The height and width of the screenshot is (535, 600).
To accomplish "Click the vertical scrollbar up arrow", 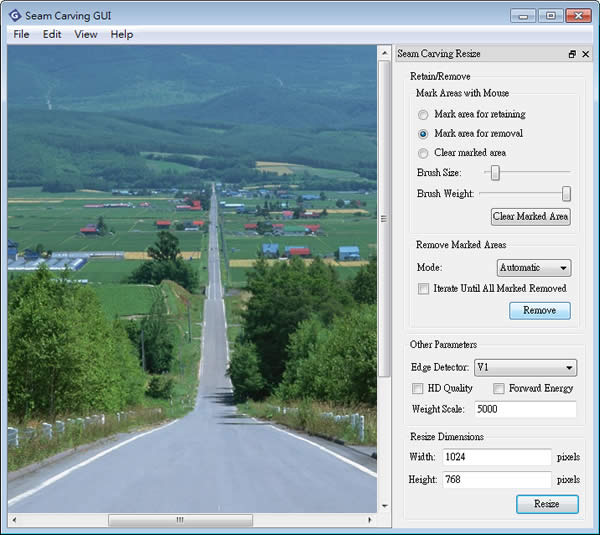I will click(385, 53).
